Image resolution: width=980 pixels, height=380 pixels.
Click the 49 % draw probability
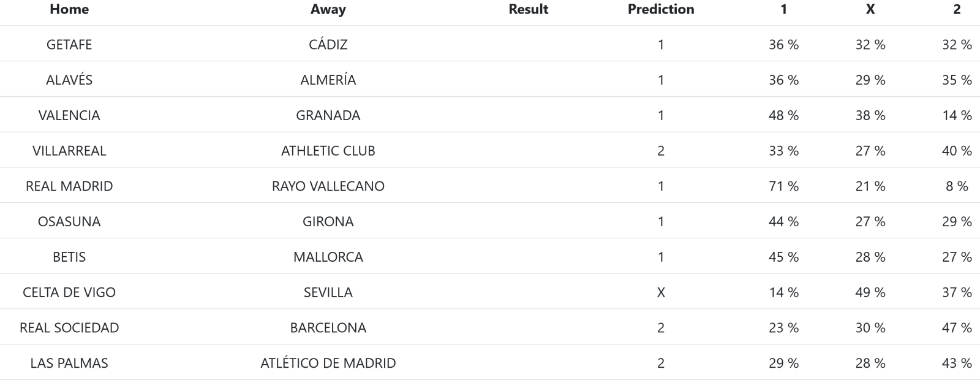point(870,292)
